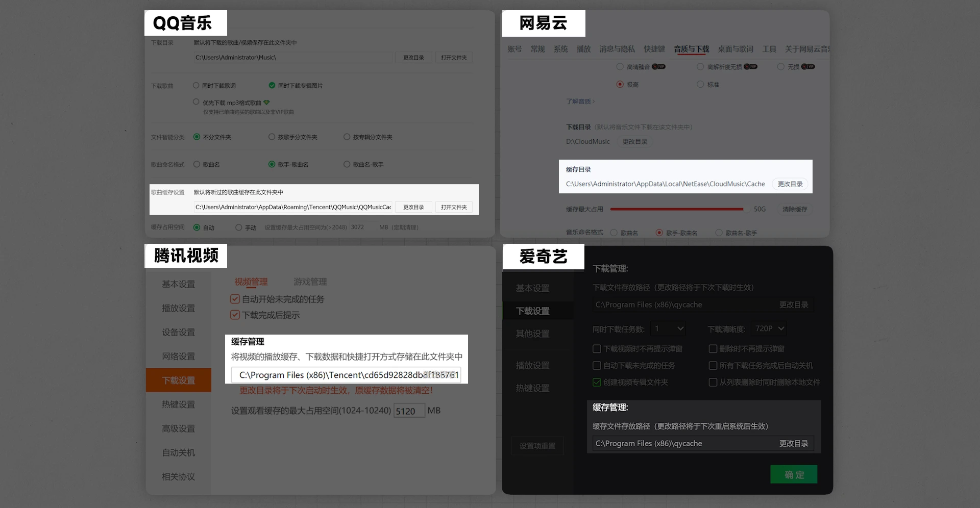
Task: Open 快捷键 tab in 网易云 settings
Action: pos(654,49)
